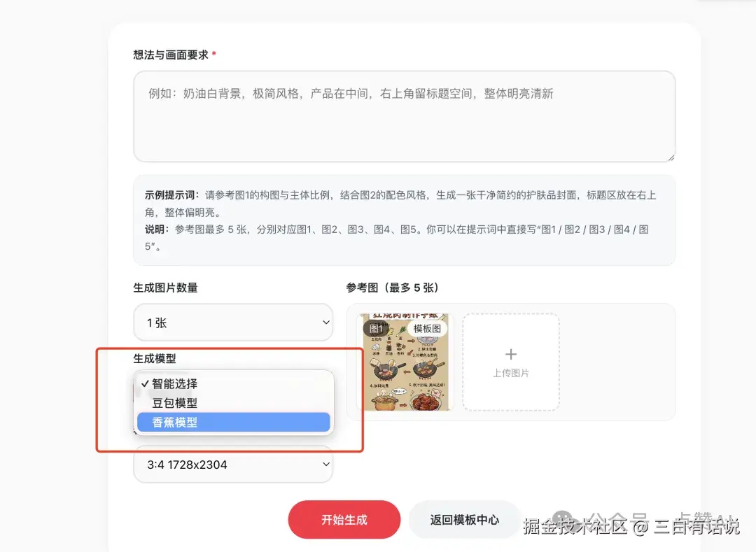Screen dimensions: 756x552
Task: Select the 智能选择 model option
Action: click(176, 383)
